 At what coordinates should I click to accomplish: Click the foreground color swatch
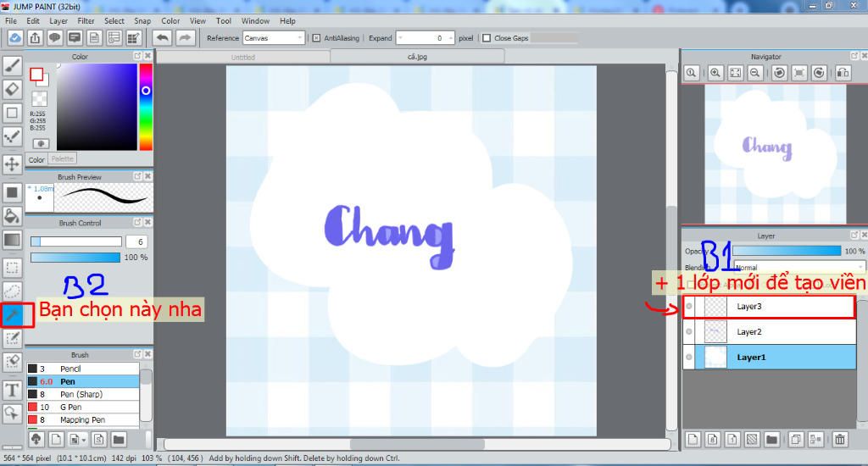point(36,75)
